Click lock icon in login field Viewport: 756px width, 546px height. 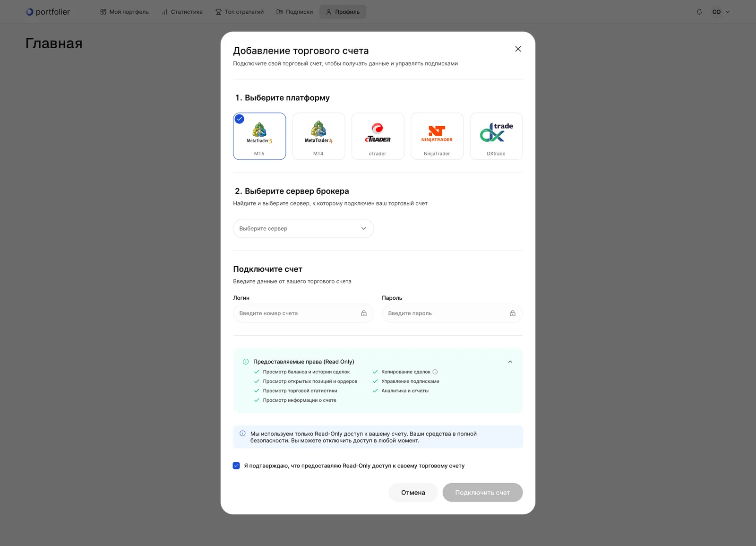pyautogui.click(x=364, y=313)
